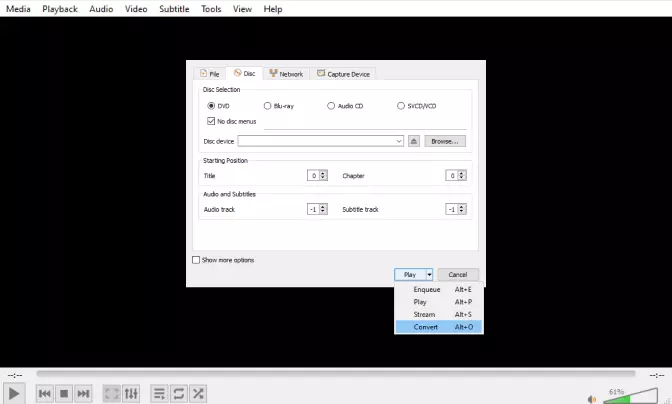This screenshot has height=404, width=672.
Task: Toggle shuffle random playback icon
Action: (x=198, y=393)
